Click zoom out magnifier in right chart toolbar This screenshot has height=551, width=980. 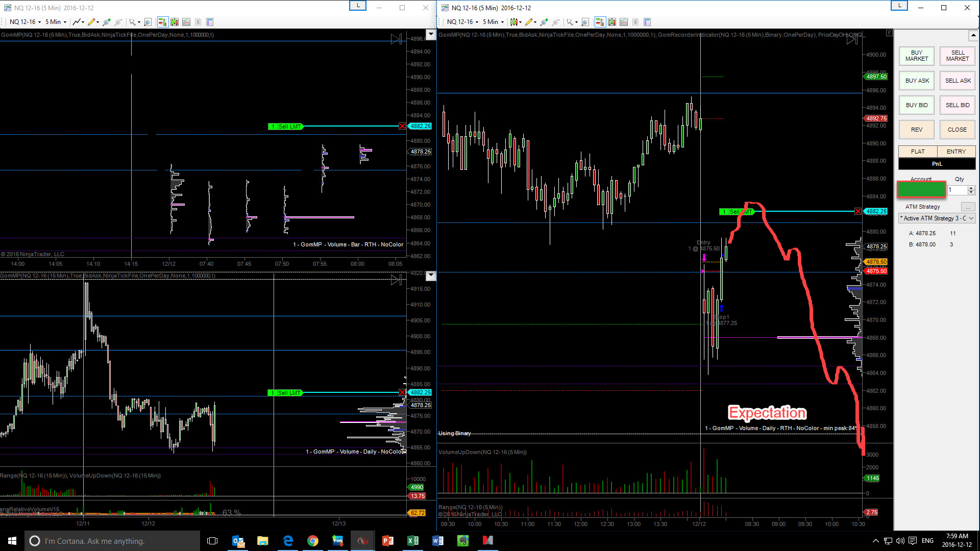pos(556,22)
